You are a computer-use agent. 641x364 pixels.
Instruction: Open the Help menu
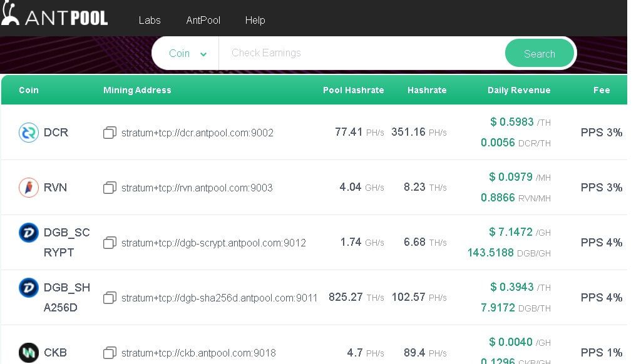pyautogui.click(x=255, y=20)
